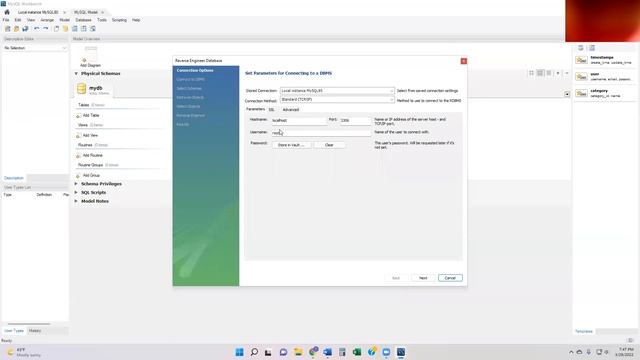The image size is (640, 360).
Task: Click the second-to-last icon in the main toolbar
Action: (84, 29)
